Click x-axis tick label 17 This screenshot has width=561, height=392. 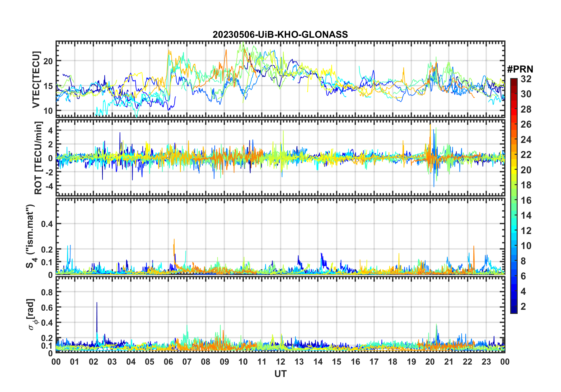pyautogui.click(x=374, y=362)
